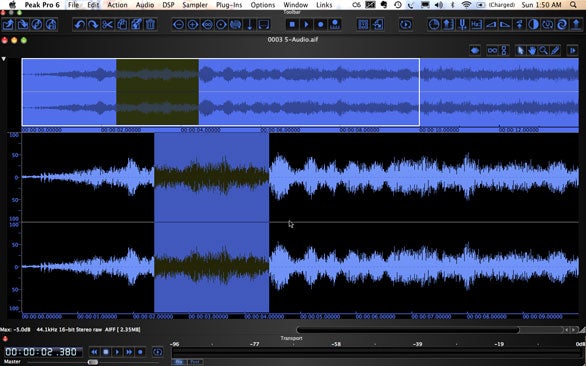The width and height of the screenshot is (586, 366).
Task: Open Spotlight search magnifier
Action: [x=573, y=5]
